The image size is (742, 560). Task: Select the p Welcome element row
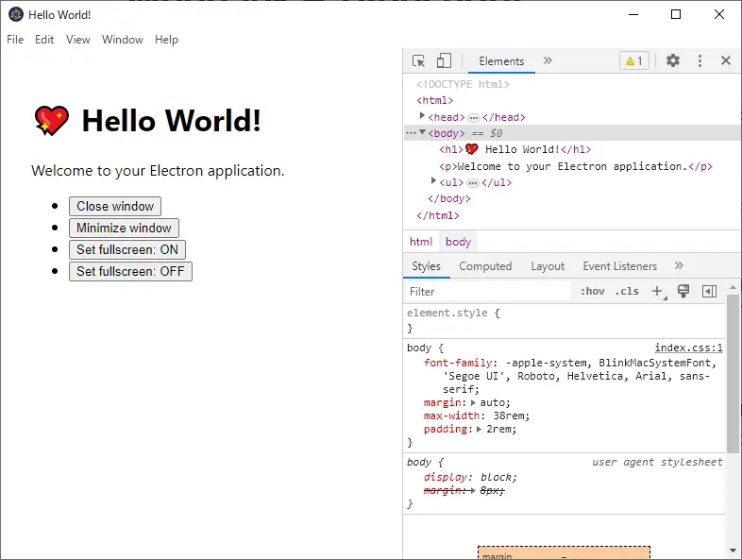click(576, 166)
